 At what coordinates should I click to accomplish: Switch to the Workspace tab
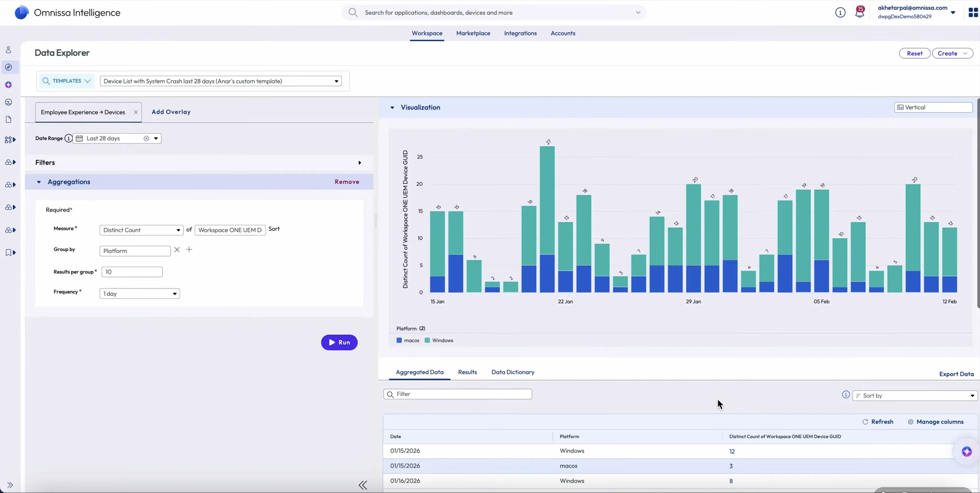tap(427, 33)
